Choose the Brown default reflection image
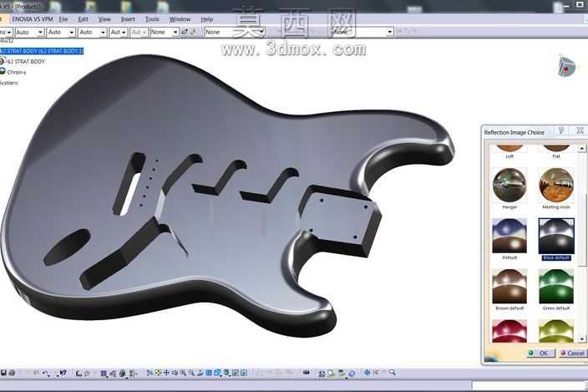The height and width of the screenshot is (392, 588). coord(509,286)
